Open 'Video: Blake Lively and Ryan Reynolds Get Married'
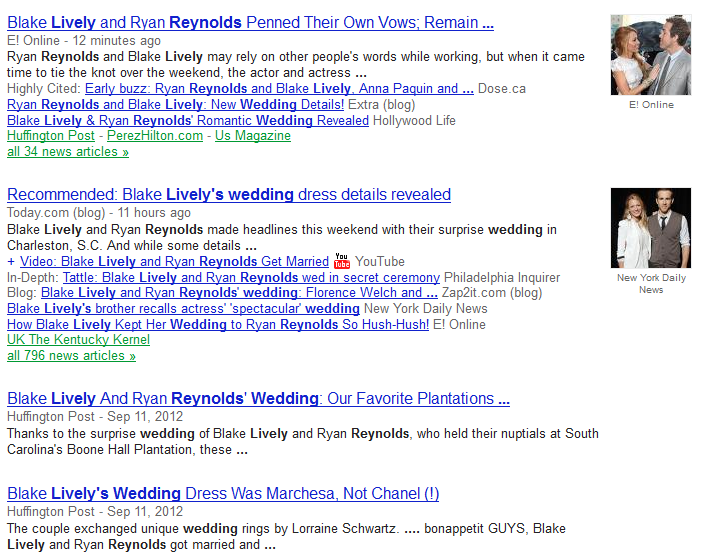The width and height of the screenshot is (704, 559). coord(175,262)
